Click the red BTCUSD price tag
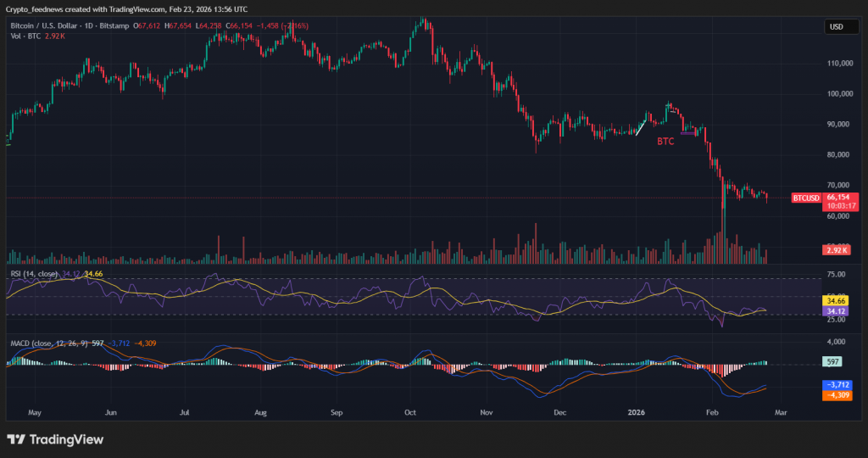868x458 pixels. (806, 198)
